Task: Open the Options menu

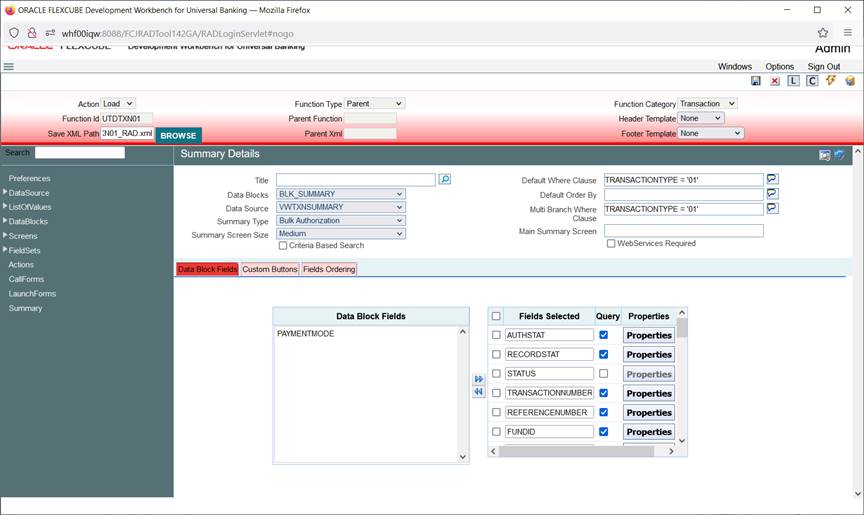Action: 780,67
